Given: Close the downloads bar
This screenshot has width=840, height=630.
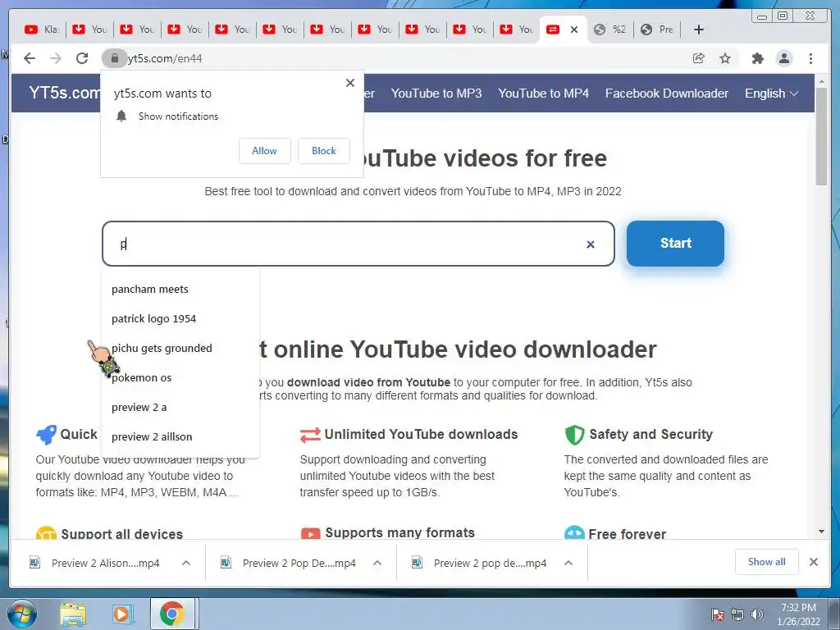Looking at the screenshot, I should tap(813, 562).
